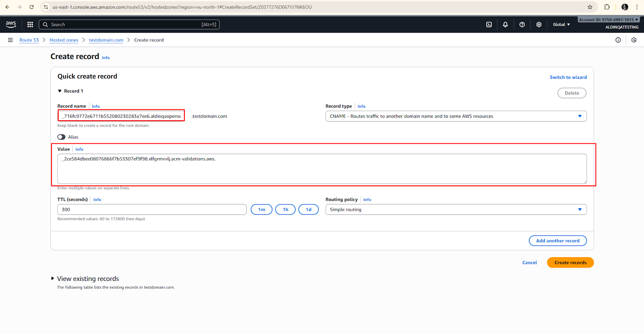The width and height of the screenshot is (644, 334).
Task: Enable the Alias toggle
Action: pyautogui.click(x=62, y=137)
